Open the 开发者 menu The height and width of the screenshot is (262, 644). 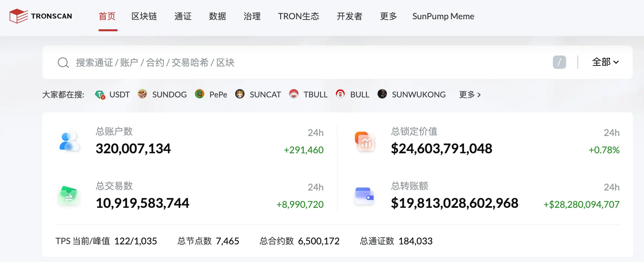click(350, 16)
